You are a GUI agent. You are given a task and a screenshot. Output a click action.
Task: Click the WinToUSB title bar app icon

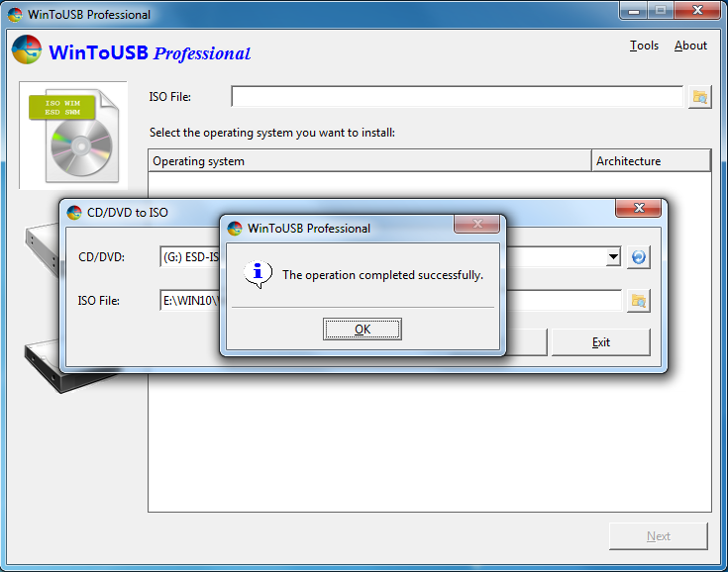pyautogui.click(x=15, y=15)
